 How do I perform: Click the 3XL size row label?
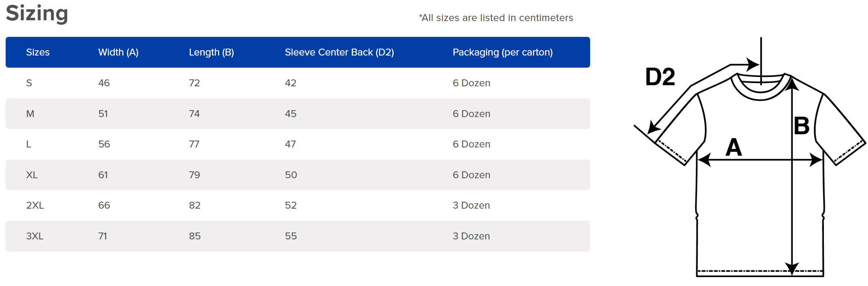(x=34, y=236)
